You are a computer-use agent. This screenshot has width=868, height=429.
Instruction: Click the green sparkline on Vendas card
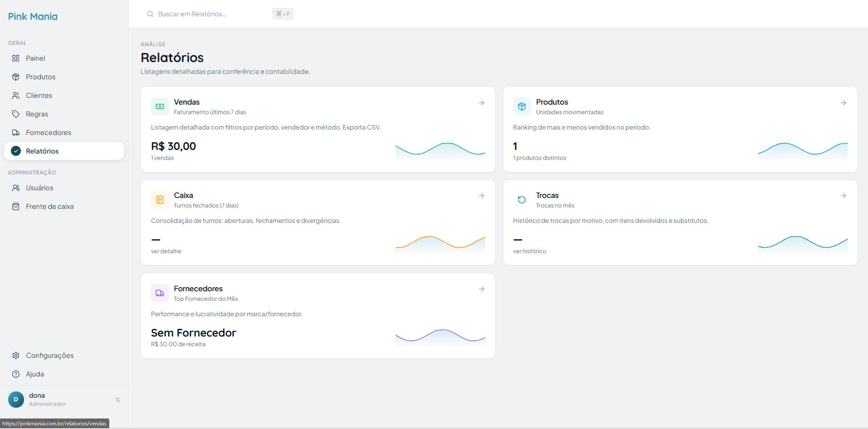tap(440, 151)
